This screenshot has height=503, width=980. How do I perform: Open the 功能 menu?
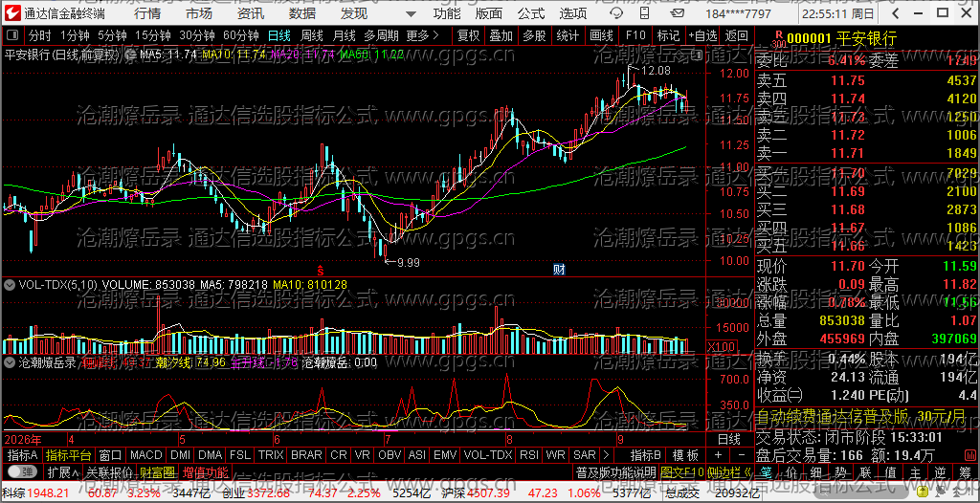[x=447, y=13]
